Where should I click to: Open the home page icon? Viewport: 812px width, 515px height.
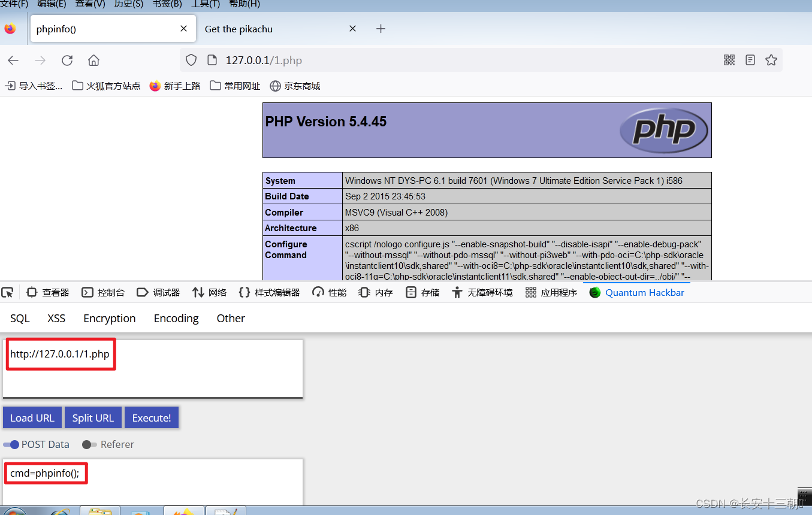[93, 60]
